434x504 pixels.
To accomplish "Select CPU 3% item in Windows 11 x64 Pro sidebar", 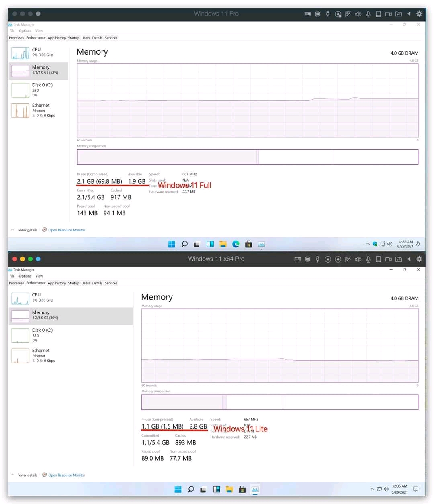I will point(71,298).
